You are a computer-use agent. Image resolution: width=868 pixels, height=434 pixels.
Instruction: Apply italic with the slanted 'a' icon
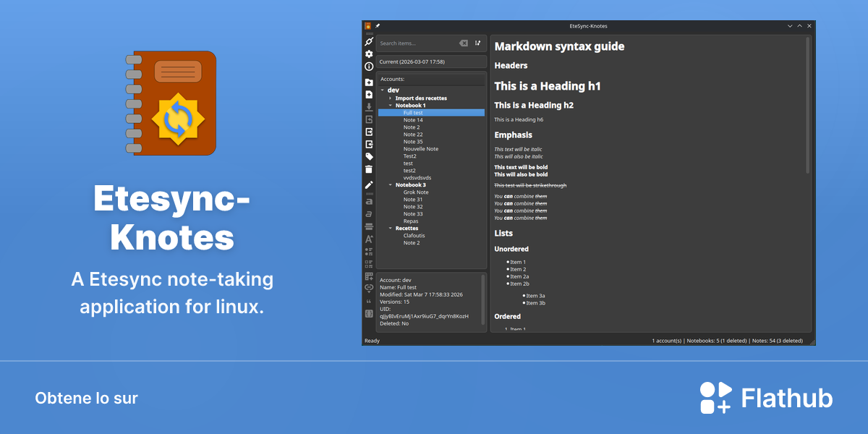[369, 214]
